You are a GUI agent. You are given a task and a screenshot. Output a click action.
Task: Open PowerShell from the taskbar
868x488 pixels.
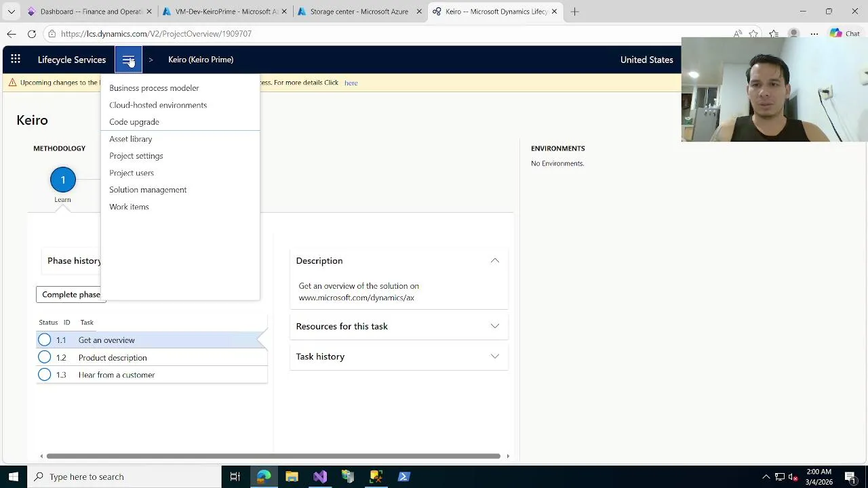(x=403, y=476)
